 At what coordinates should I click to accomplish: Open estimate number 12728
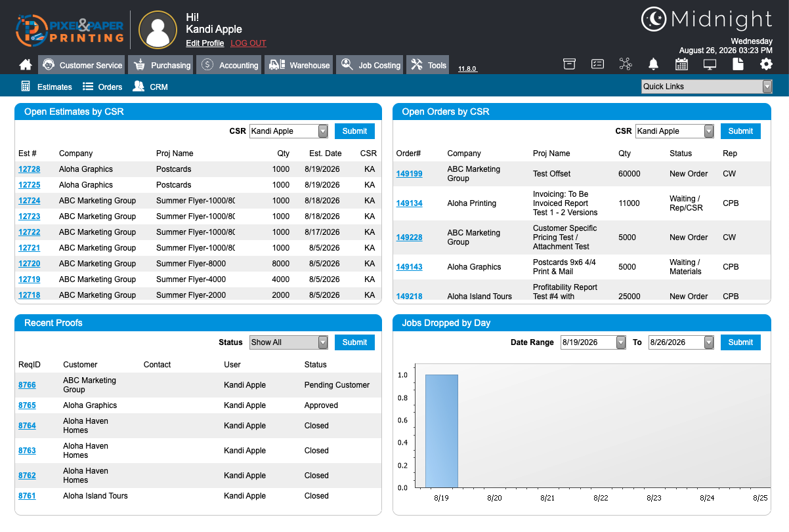point(29,169)
